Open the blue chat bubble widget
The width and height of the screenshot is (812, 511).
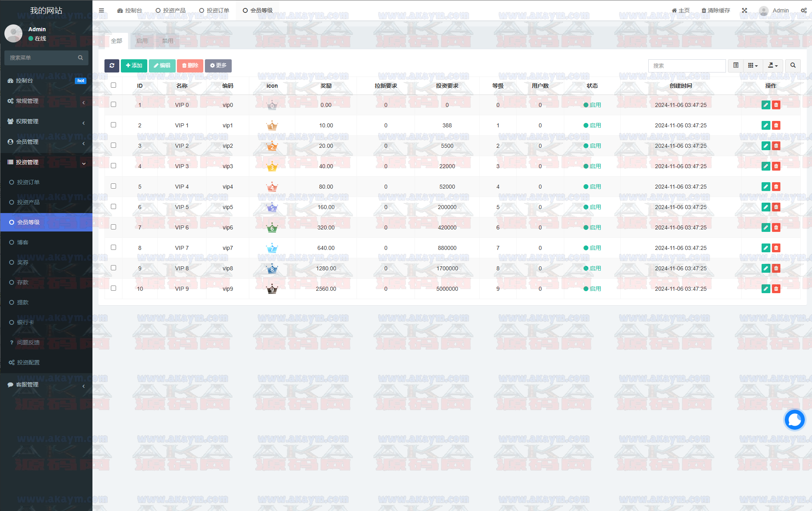click(794, 420)
